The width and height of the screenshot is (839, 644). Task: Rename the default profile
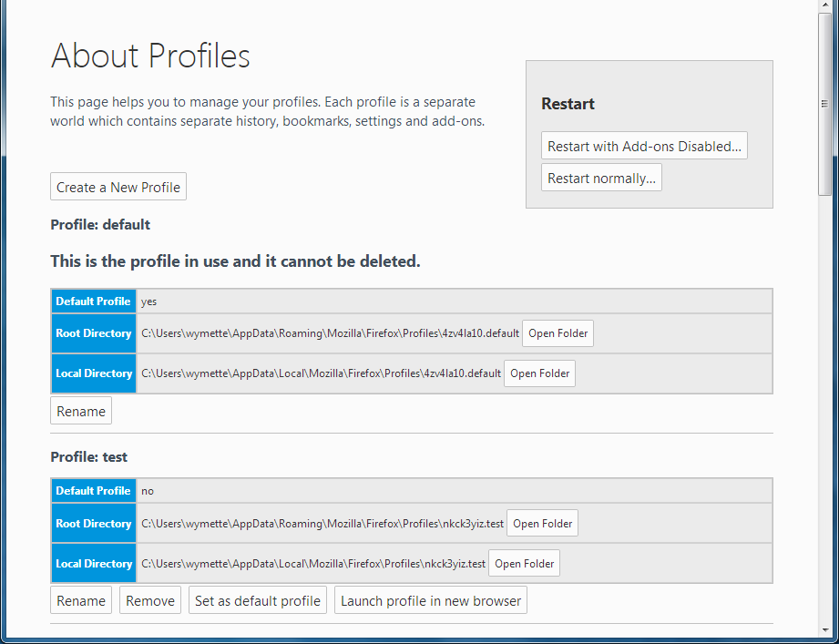81,411
